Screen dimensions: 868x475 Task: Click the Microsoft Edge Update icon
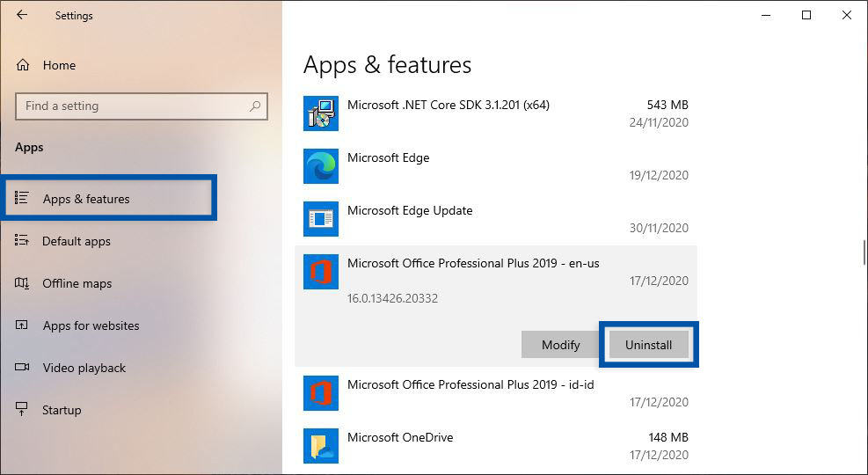[x=320, y=219]
